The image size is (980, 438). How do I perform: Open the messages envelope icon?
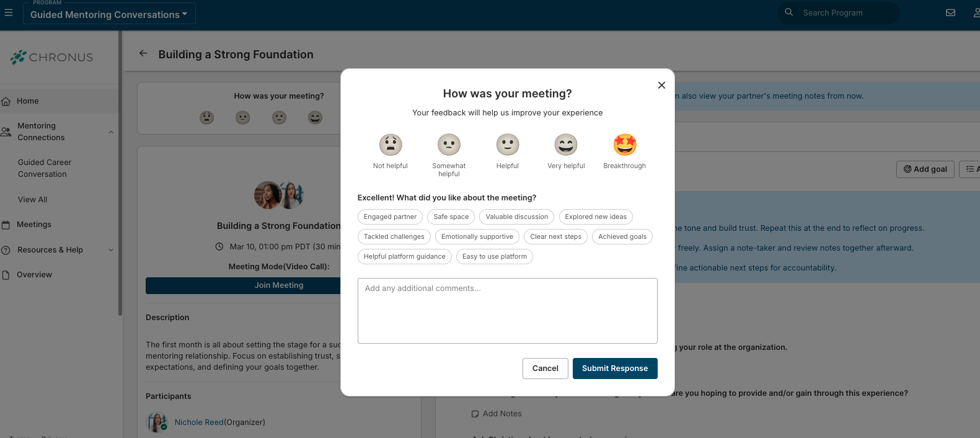[x=950, y=12]
